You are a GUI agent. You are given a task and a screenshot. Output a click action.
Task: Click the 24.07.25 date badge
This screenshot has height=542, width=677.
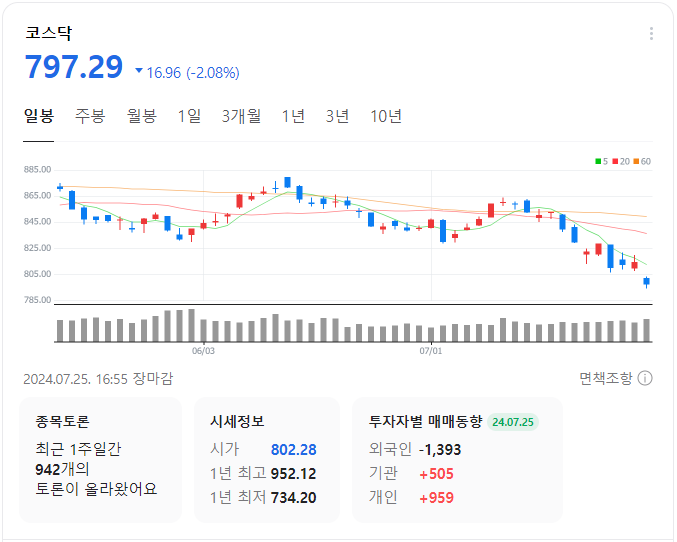point(513,422)
